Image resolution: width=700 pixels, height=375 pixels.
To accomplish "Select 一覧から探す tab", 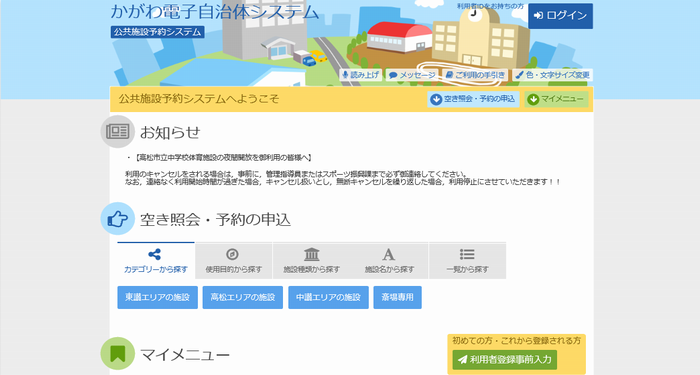I will click(x=467, y=261).
